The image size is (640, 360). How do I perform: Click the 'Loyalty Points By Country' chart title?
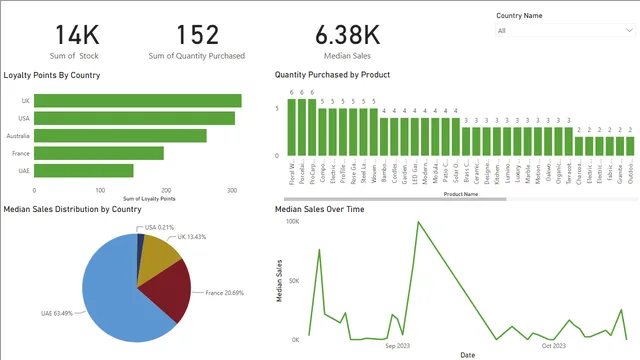click(52, 75)
